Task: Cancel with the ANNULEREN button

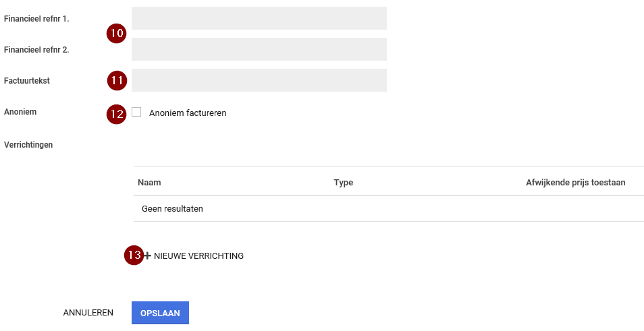Action: [88, 313]
